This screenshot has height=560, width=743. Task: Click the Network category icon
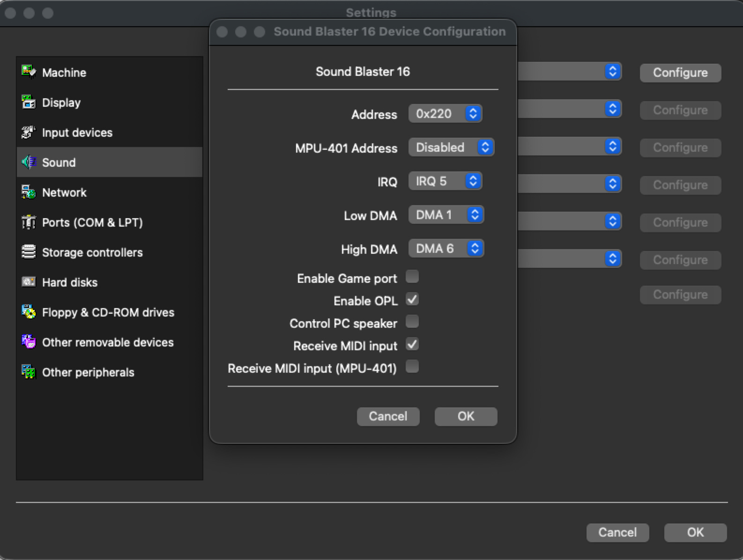coord(29,192)
